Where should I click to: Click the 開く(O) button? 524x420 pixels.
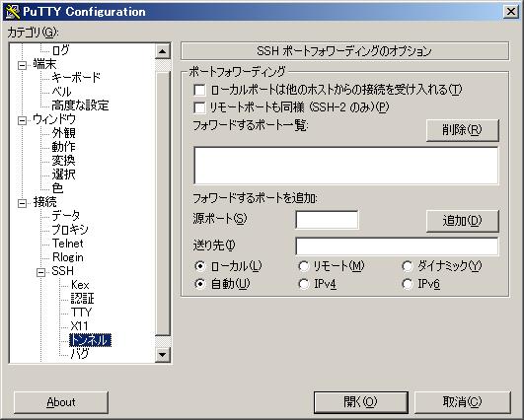pos(360,402)
